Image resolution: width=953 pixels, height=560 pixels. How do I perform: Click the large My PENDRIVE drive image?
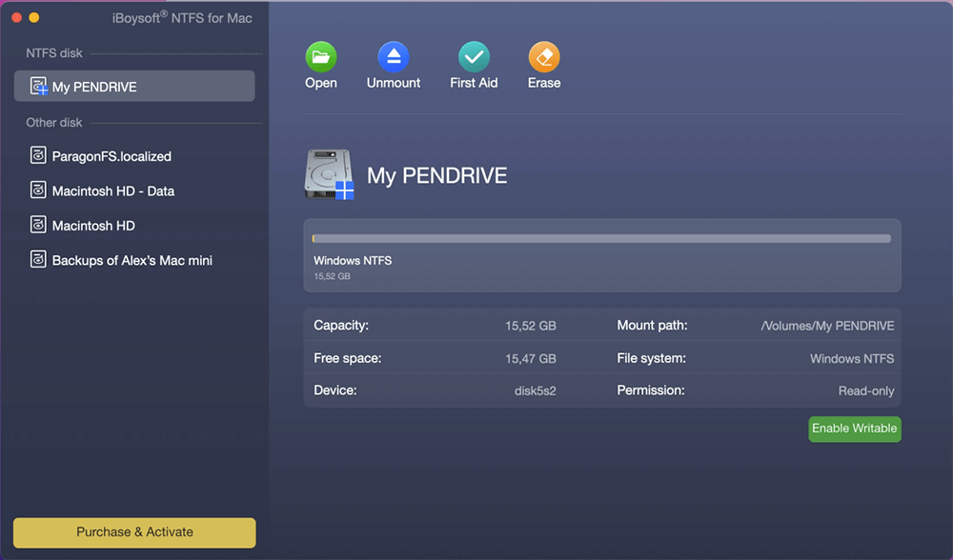(x=329, y=175)
